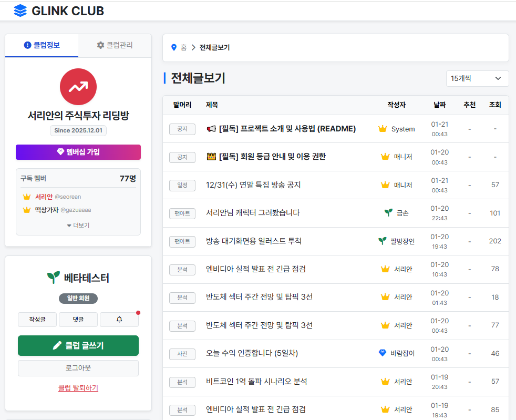Click the megaphone icon in README post
The image size is (516, 420).
coord(211,129)
